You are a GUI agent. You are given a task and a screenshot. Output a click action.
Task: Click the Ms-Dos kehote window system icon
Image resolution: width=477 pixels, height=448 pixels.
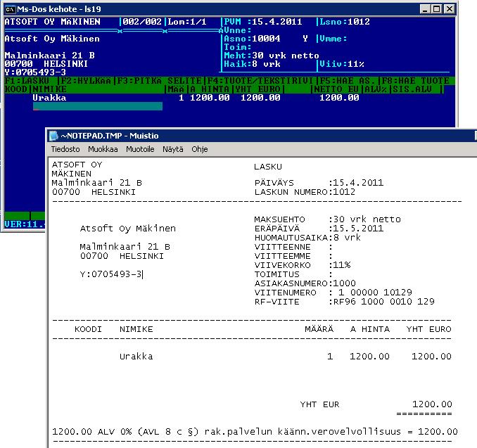point(10,9)
